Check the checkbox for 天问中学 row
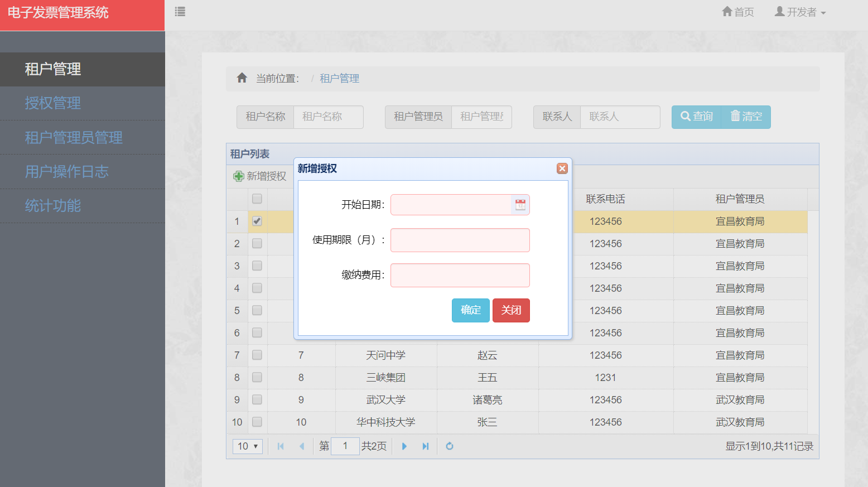 point(257,355)
